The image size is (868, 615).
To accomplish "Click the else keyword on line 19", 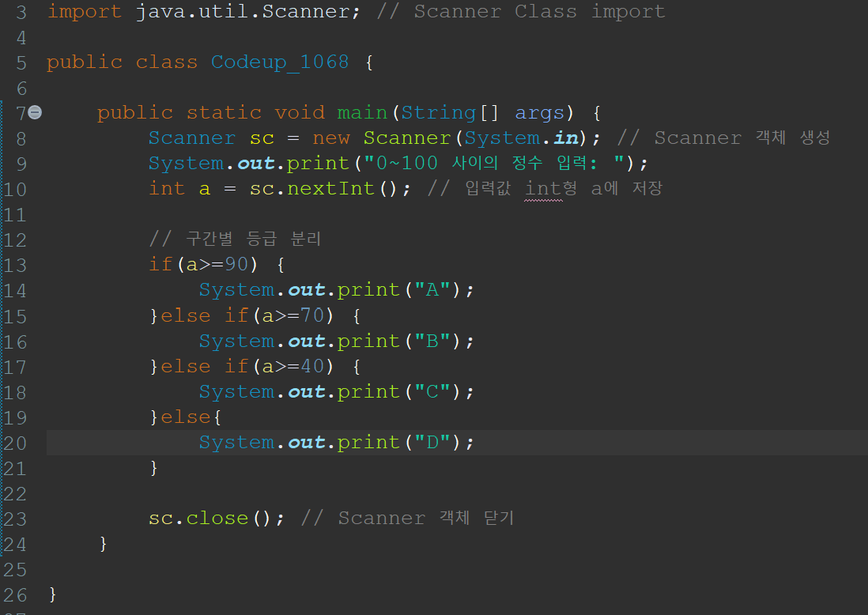I will click(186, 417).
